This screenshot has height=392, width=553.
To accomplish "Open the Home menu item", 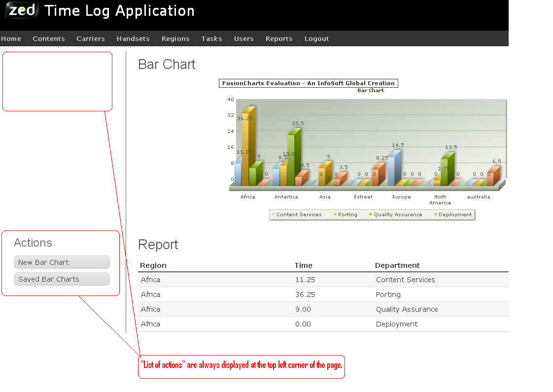I will (x=11, y=38).
